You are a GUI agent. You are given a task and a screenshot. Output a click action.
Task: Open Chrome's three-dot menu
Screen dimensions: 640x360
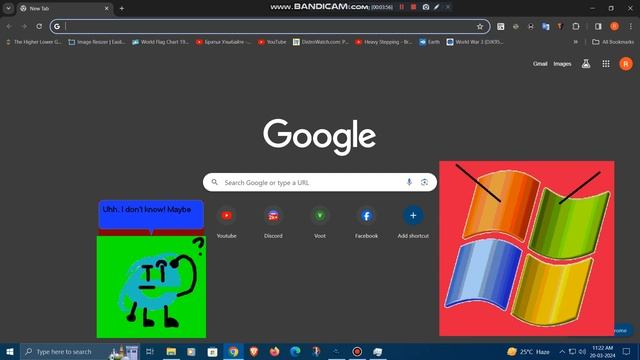pos(631,26)
